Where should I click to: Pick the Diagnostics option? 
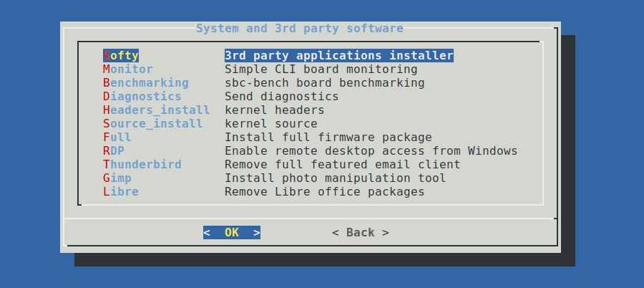(142, 97)
